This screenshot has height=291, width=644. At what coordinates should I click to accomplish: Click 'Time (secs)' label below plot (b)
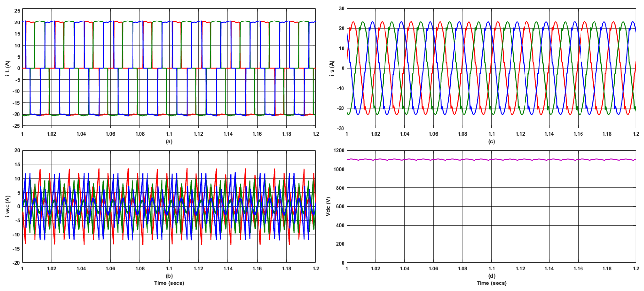(x=169, y=283)
